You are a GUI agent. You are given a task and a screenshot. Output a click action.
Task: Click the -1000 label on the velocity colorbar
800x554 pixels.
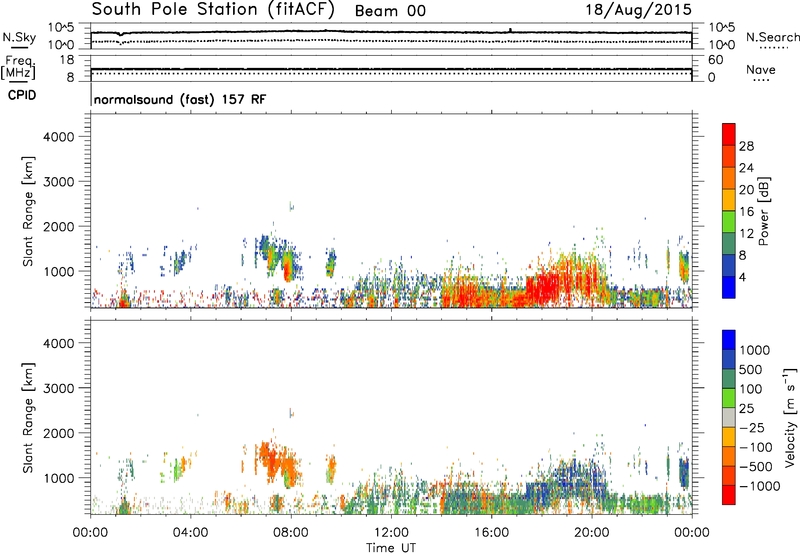[760, 486]
